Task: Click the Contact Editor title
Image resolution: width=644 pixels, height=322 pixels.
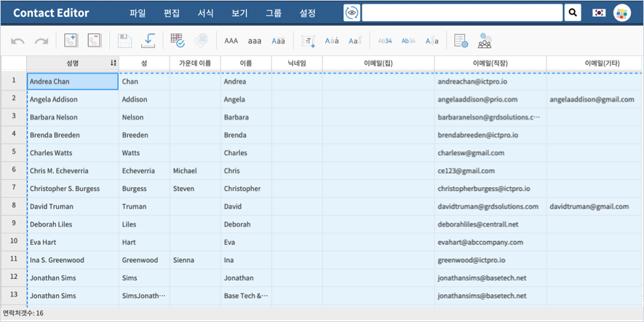Action: pyautogui.click(x=51, y=12)
